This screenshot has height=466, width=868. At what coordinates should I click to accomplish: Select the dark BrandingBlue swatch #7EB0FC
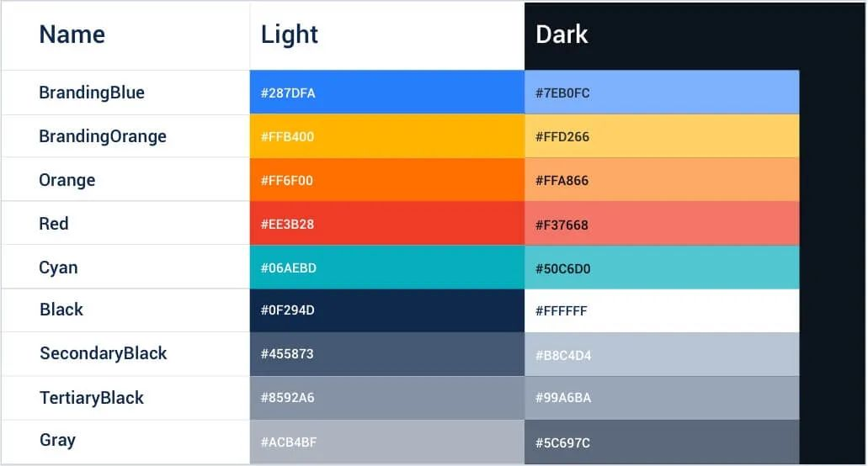pos(661,93)
